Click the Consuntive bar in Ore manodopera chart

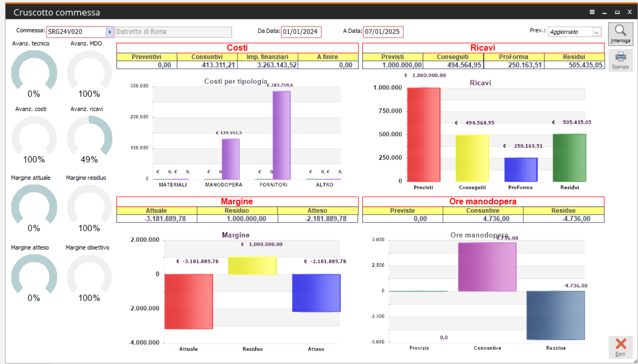[487, 267]
